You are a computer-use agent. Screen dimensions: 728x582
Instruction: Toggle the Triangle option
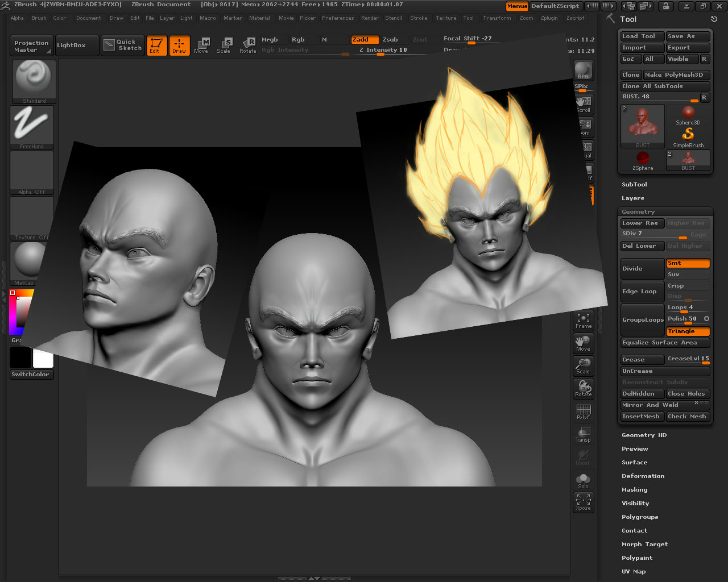point(688,331)
